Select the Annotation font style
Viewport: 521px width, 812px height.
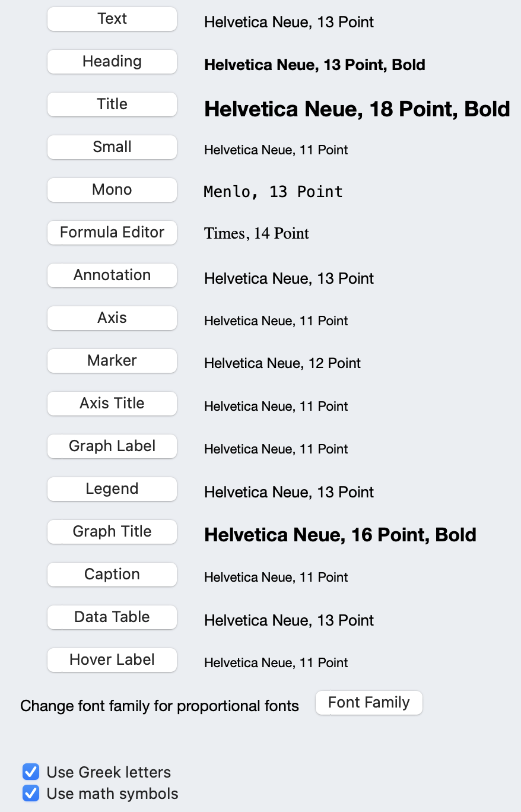click(112, 275)
